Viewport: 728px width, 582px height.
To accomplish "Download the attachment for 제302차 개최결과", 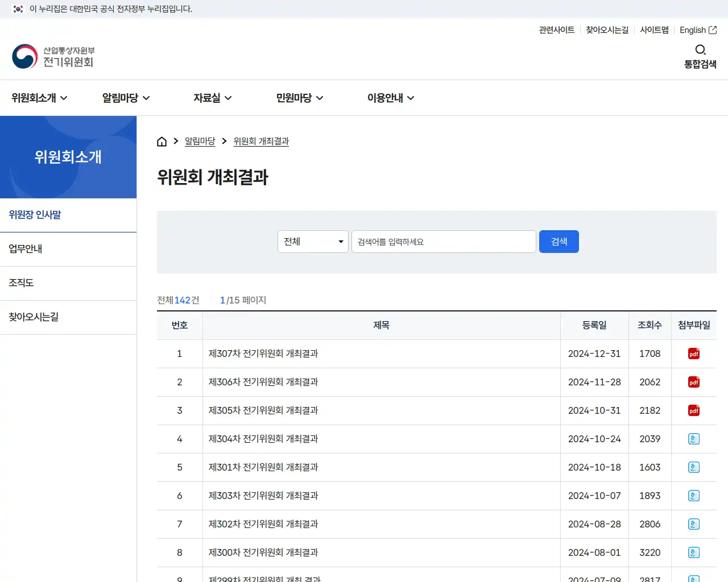I will click(x=694, y=524).
